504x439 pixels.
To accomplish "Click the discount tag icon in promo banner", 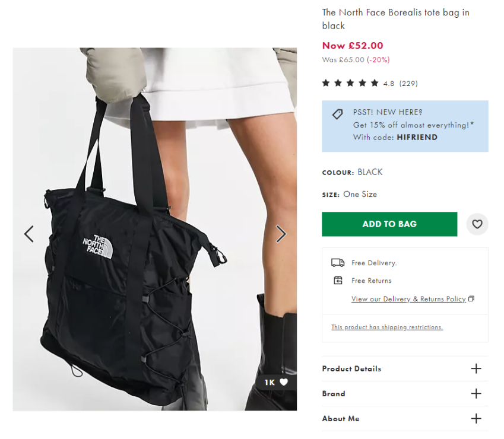I will 338,114.
